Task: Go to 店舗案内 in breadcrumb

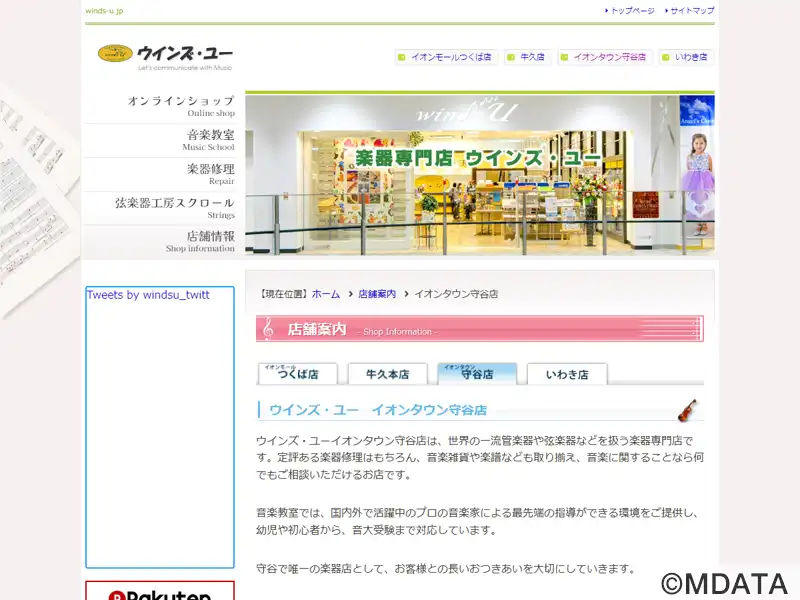Action: 377,294
